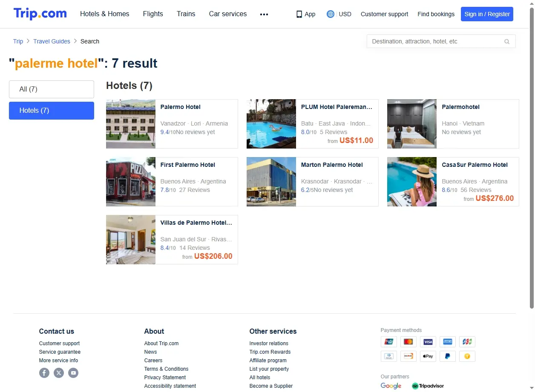Image resolution: width=535 pixels, height=392 pixels.
Task: Click the yellow T payment icon
Action: point(467,356)
